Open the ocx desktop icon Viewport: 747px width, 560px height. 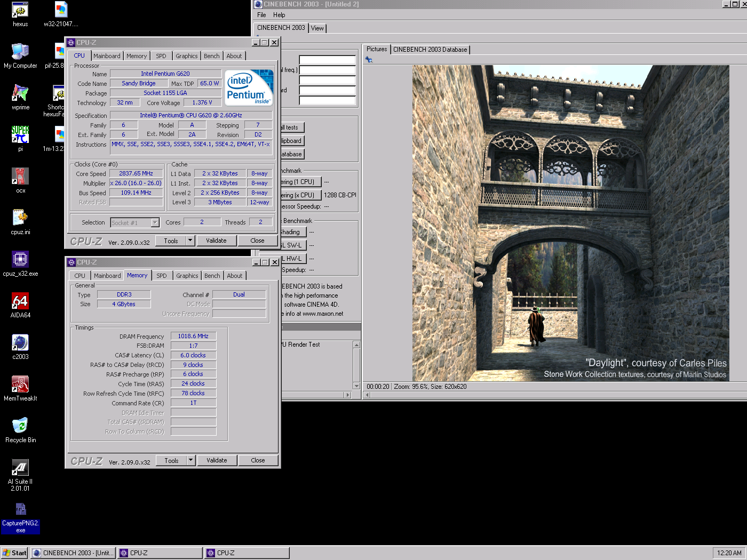[x=20, y=180]
